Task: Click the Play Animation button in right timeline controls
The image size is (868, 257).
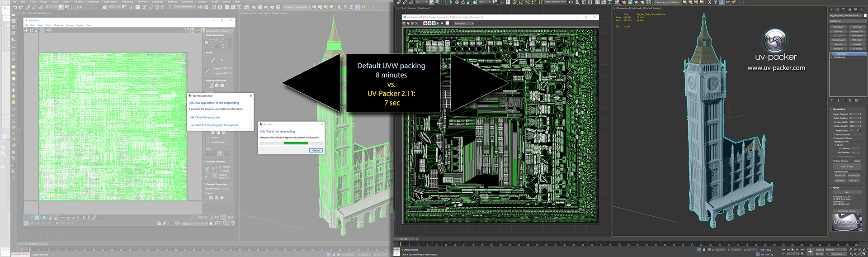Action: pos(793,250)
